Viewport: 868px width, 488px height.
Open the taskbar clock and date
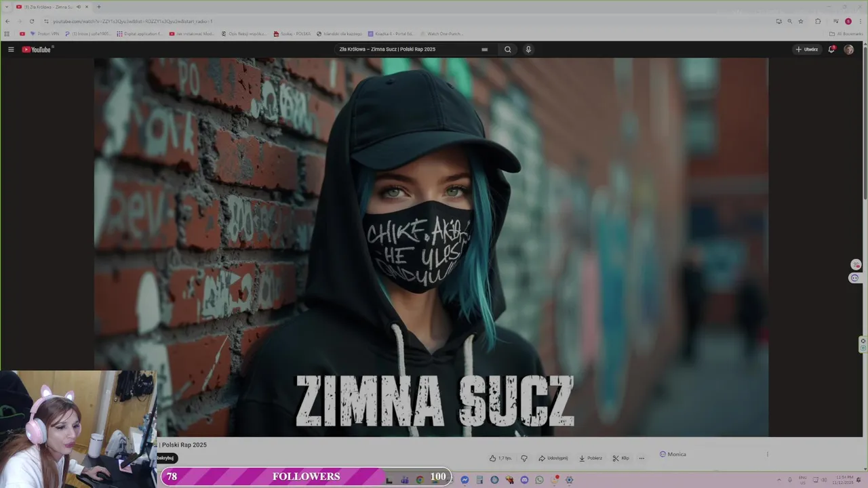844,480
